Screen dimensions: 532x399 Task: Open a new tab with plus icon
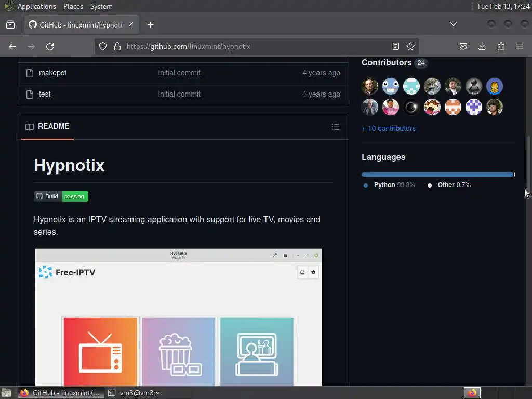[150, 25]
